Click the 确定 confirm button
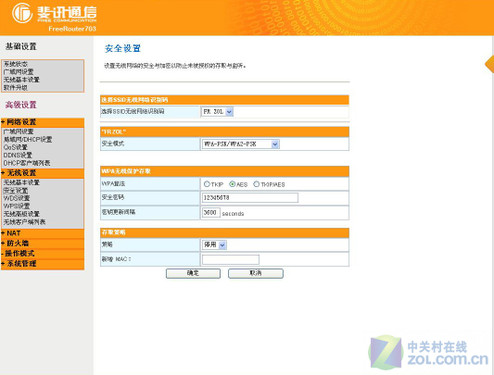The image size is (494, 375). 193,273
